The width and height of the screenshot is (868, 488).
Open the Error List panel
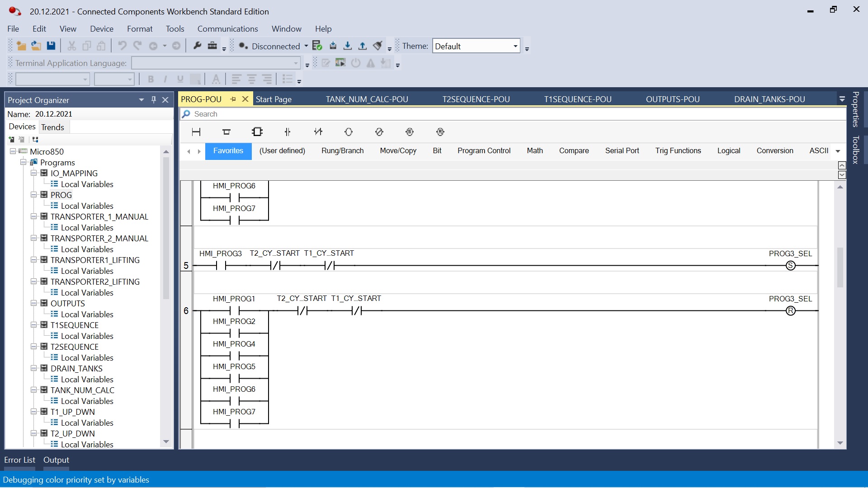click(x=19, y=460)
